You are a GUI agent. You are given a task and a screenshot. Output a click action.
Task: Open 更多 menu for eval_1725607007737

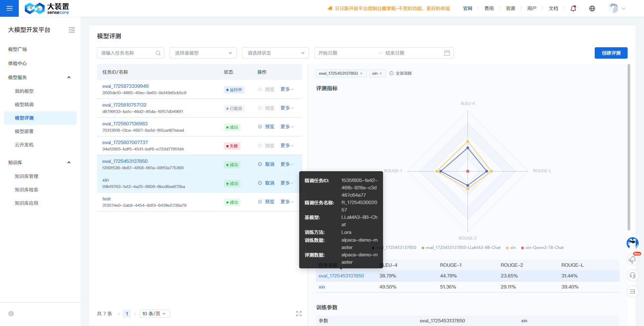[287, 145]
